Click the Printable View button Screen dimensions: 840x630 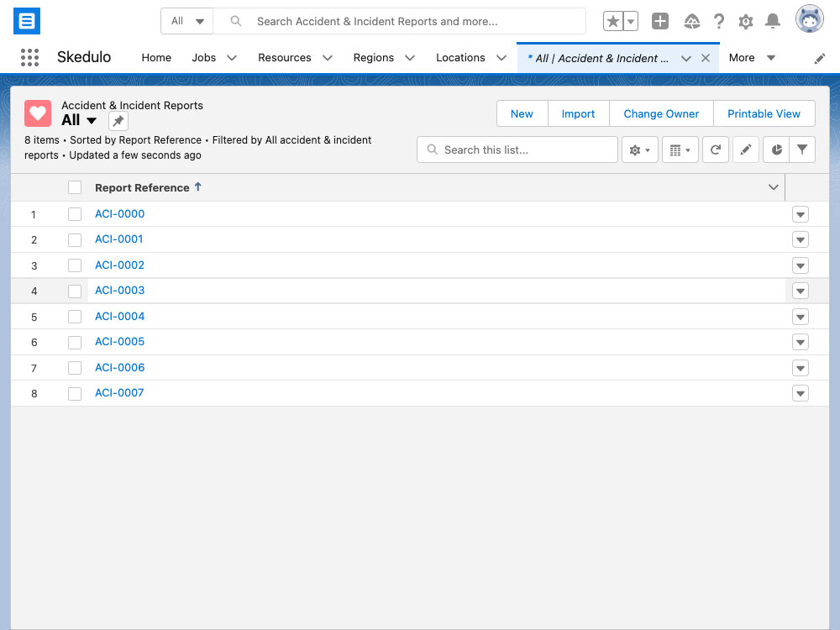[x=764, y=113]
